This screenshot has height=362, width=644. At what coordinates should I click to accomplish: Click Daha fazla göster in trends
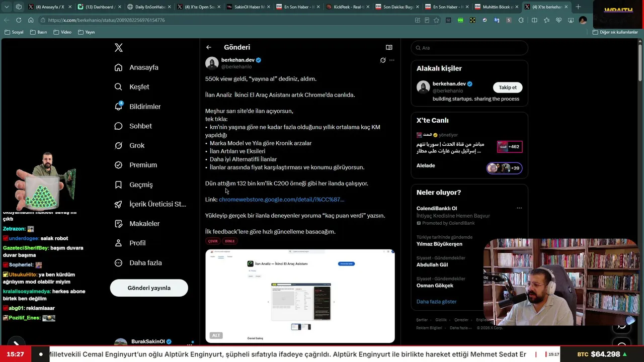click(436, 302)
